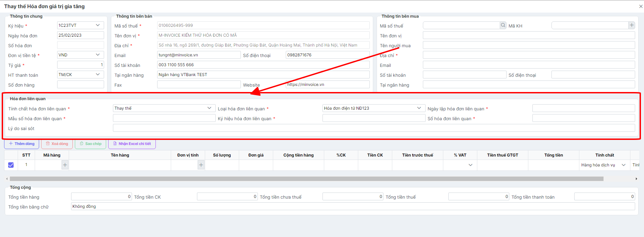Screen dimensions: 644x237
Task: Click the seller Fax input field
Action: click(x=199, y=85)
